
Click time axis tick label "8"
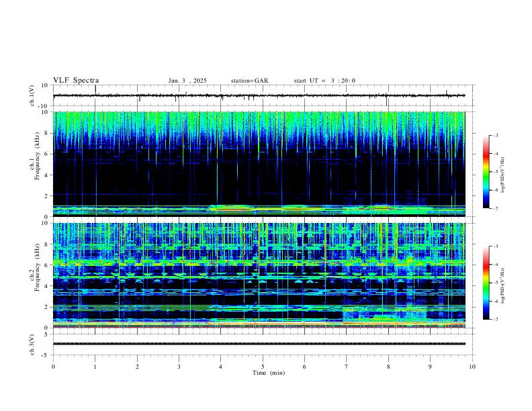click(x=388, y=367)
